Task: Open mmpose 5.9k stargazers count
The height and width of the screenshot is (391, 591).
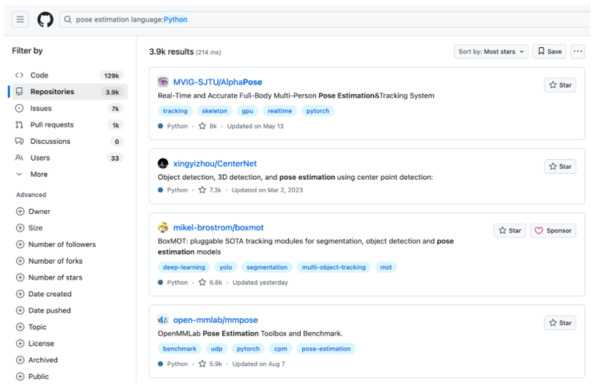Action: point(210,364)
